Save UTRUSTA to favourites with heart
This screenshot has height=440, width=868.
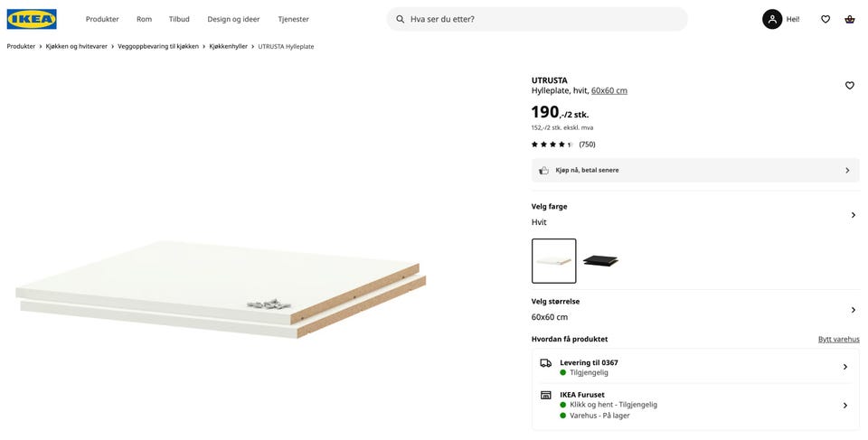pyautogui.click(x=850, y=85)
